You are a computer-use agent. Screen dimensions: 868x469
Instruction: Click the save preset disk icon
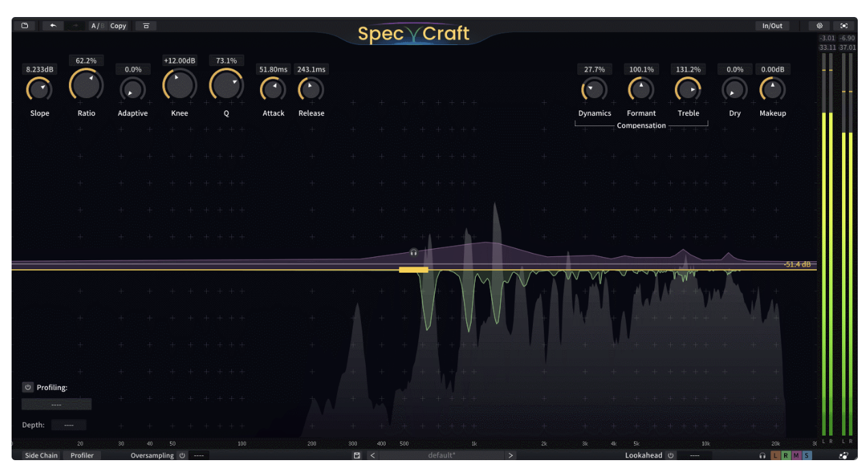tap(356, 455)
